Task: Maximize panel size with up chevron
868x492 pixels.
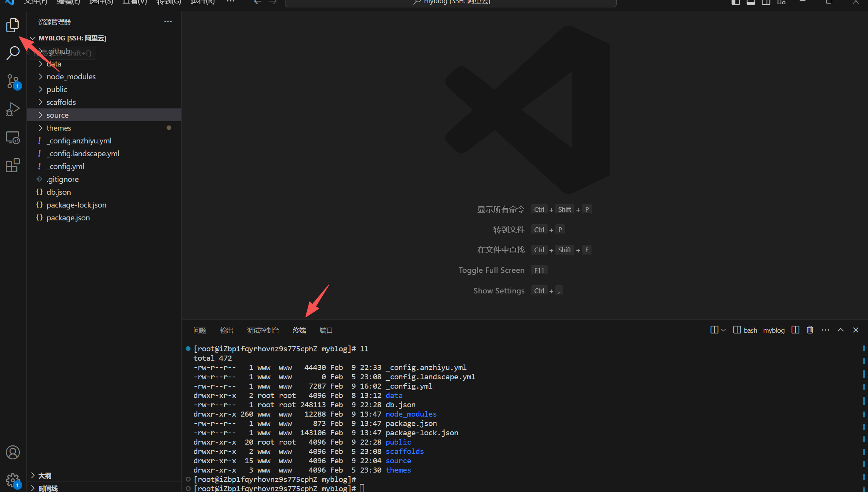Action: [840, 330]
